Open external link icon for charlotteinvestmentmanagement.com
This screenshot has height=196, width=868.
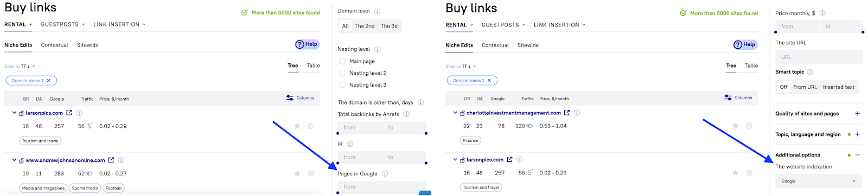(x=567, y=113)
